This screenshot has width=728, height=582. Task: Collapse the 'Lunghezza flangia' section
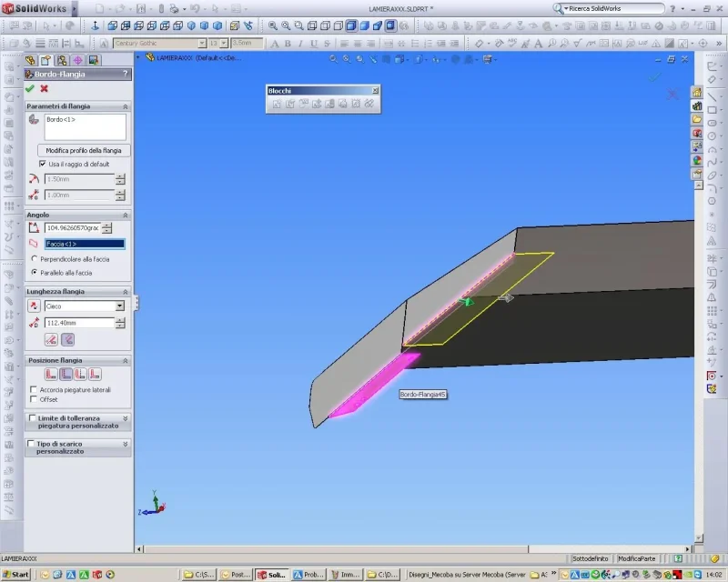[126, 292]
